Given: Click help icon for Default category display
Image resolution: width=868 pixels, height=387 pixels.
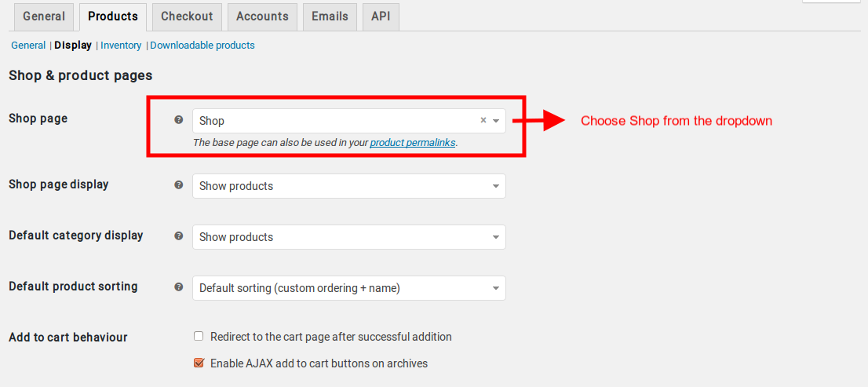Looking at the screenshot, I should [178, 235].
